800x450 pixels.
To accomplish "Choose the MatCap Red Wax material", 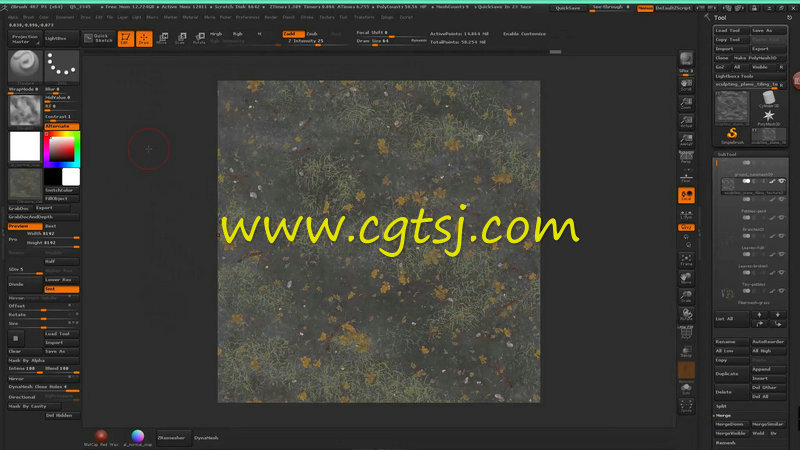I will (101, 437).
